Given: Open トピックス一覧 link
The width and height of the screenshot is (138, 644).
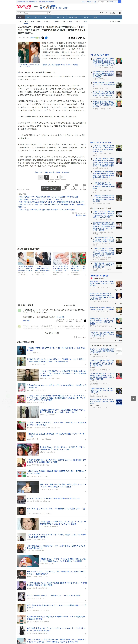Looking at the screenshot, I should pos(115,21).
